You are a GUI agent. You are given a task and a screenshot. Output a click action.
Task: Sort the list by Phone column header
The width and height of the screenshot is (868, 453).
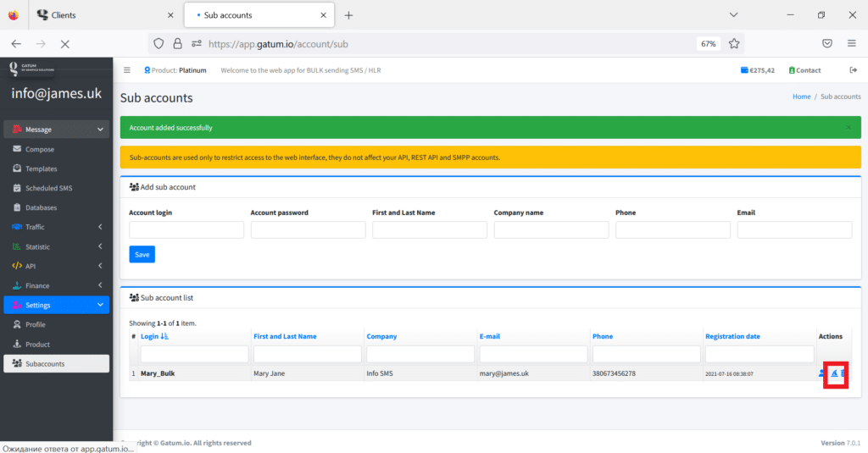click(x=603, y=336)
